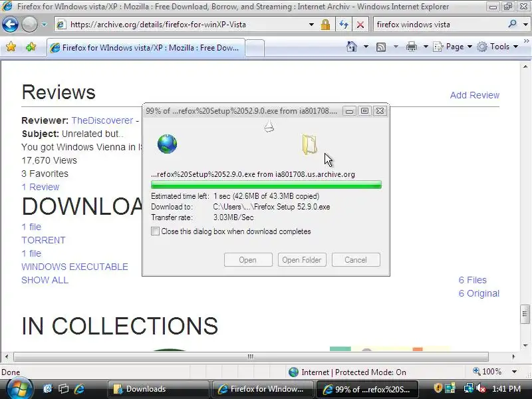Cancel the file download
The image size is (532, 399).
[x=356, y=260]
